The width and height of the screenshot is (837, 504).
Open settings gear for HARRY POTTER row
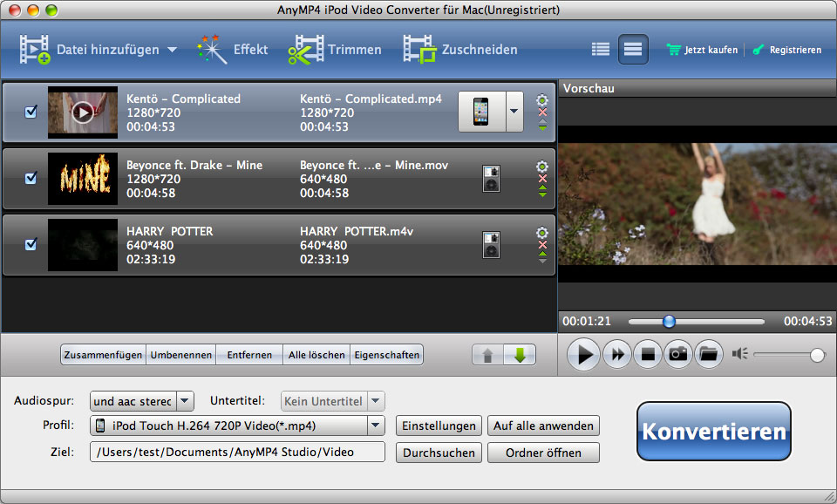click(x=542, y=233)
